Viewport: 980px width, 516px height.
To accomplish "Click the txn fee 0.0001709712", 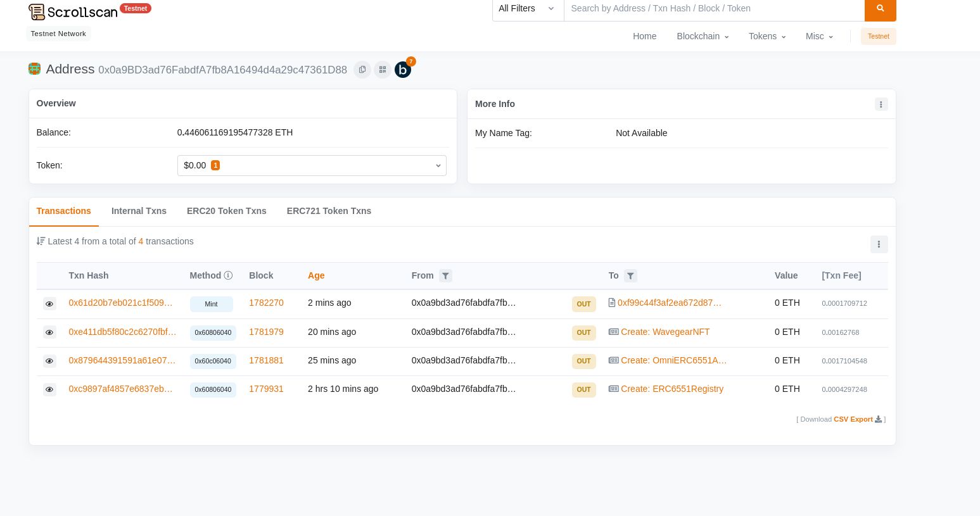I will point(844,303).
